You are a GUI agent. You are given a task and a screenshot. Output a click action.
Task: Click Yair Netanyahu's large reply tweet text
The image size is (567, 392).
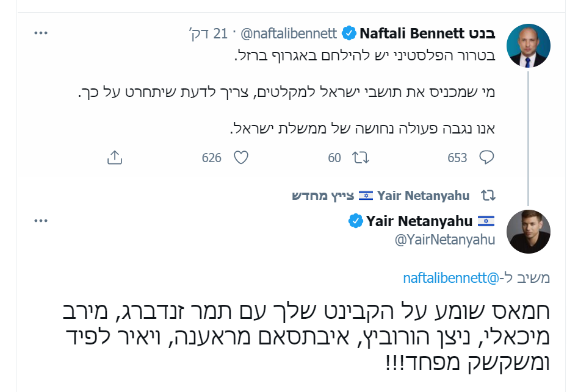(x=308, y=336)
